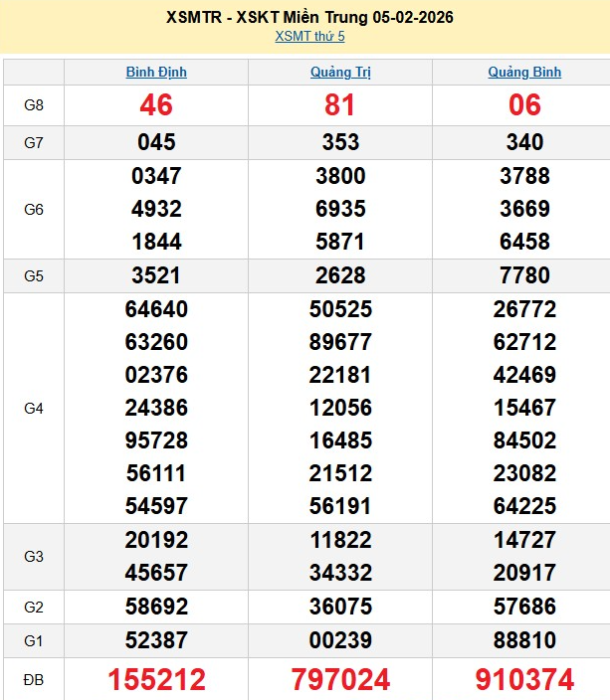The width and height of the screenshot is (610, 700).
Task: Open the Quảng Trị province link
Action: [340, 72]
